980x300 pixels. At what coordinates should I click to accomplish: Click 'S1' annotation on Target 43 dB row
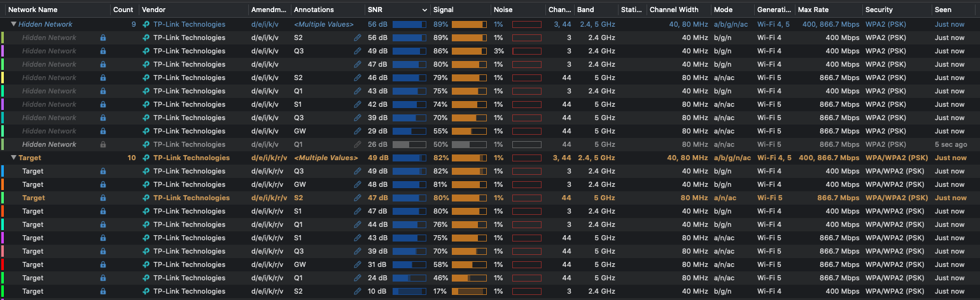(x=298, y=238)
